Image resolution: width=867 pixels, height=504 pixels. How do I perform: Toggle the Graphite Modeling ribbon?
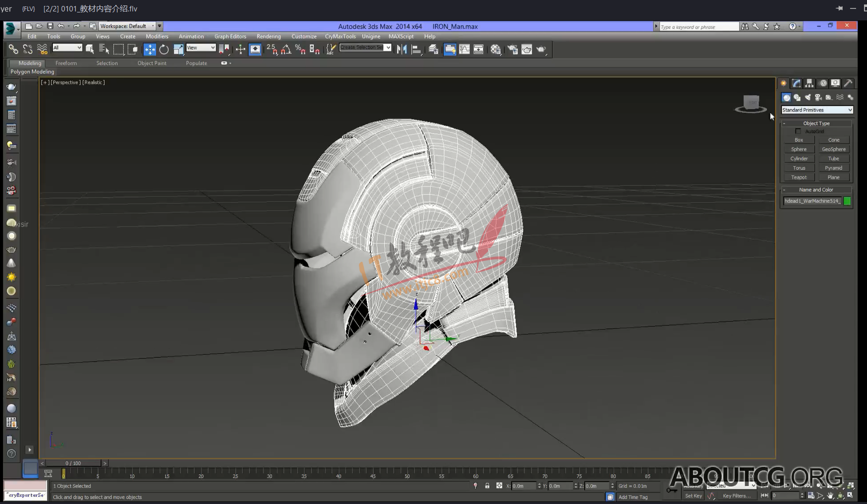pyautogui.click(x=450, y=49)
